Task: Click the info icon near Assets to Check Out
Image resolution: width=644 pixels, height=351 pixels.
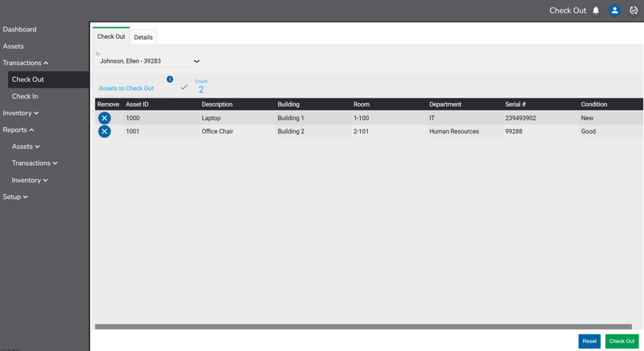Action: pyautogui.click(x=170, y=79)
